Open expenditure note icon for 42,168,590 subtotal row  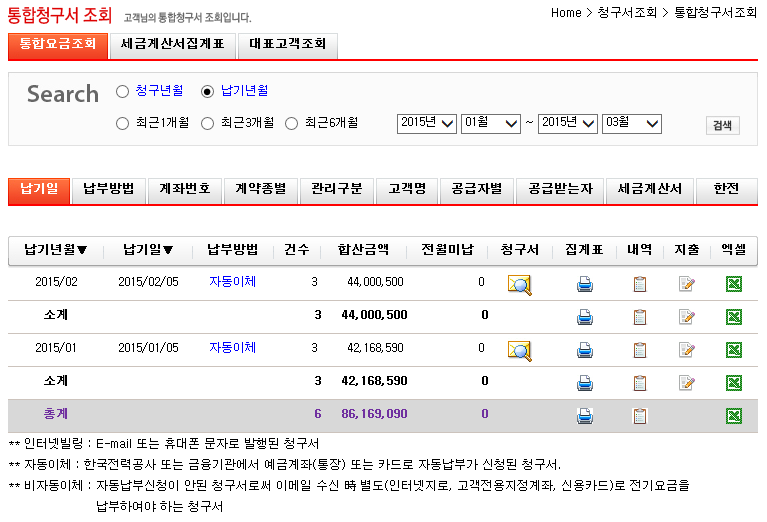coord(687,383)
